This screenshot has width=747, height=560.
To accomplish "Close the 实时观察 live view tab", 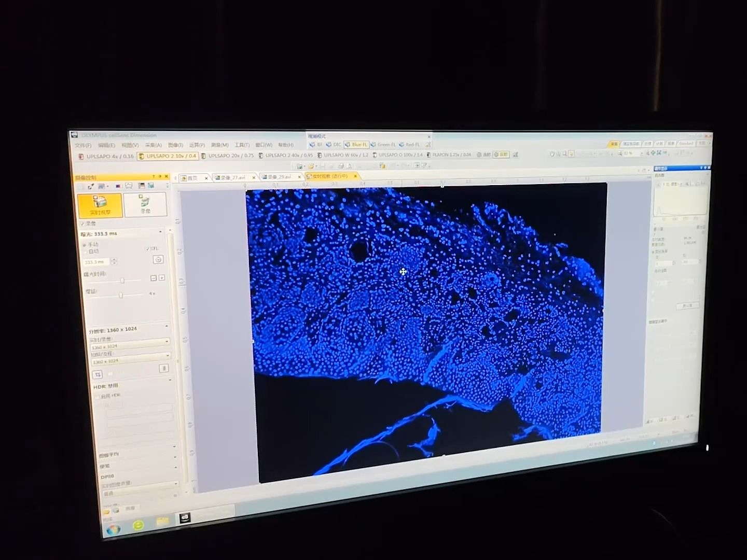I will pyautogui.click(x=355, y=176).
